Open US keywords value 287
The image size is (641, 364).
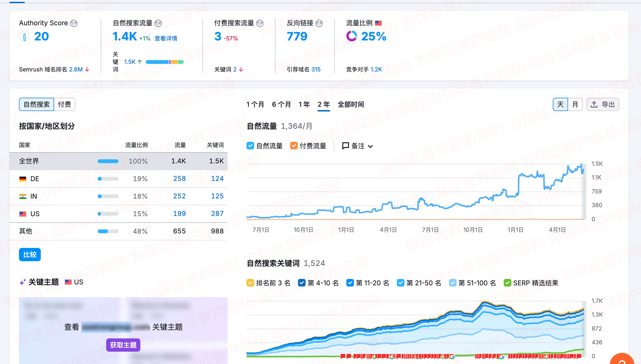coord(217,214)
